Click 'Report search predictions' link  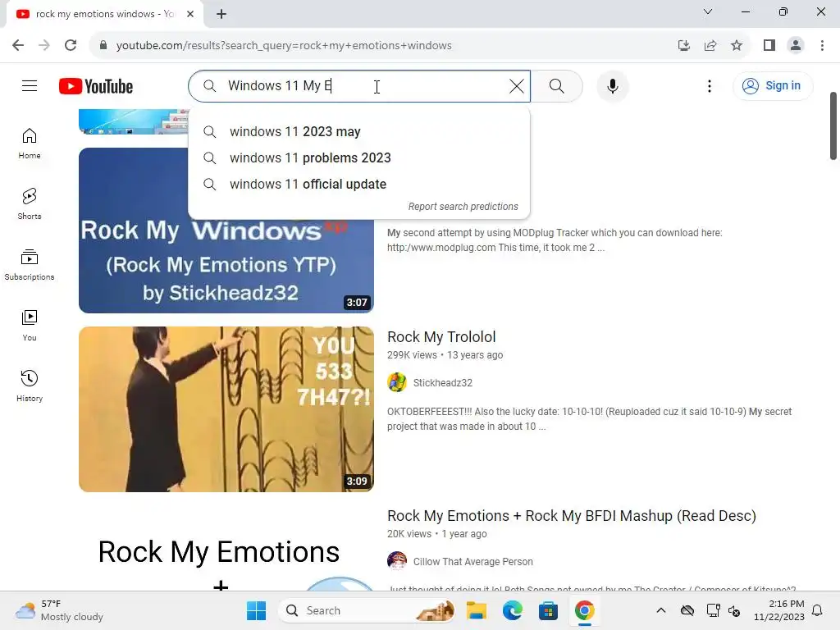click(463, 207)
